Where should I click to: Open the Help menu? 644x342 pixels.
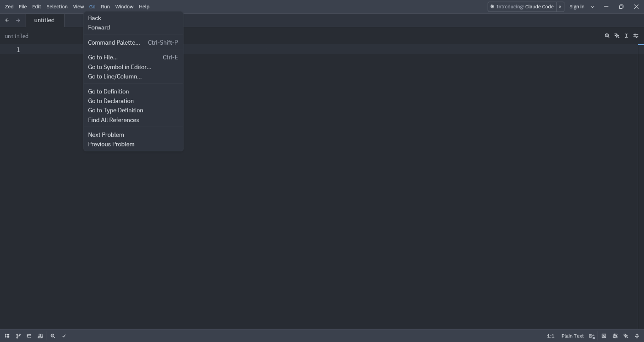(144, 6)
